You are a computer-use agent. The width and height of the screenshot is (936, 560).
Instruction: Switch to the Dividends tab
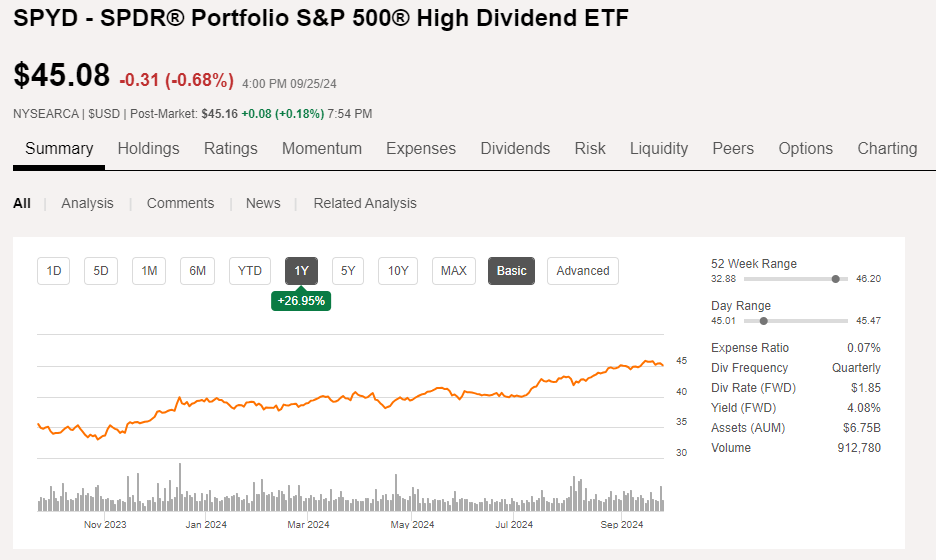tap(515, 149)
